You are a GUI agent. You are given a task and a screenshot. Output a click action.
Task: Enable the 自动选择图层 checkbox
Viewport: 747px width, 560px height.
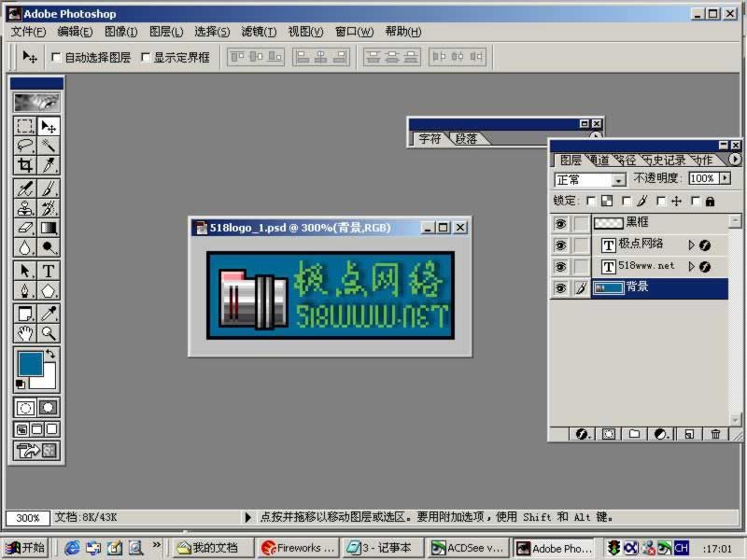point(56,58)
